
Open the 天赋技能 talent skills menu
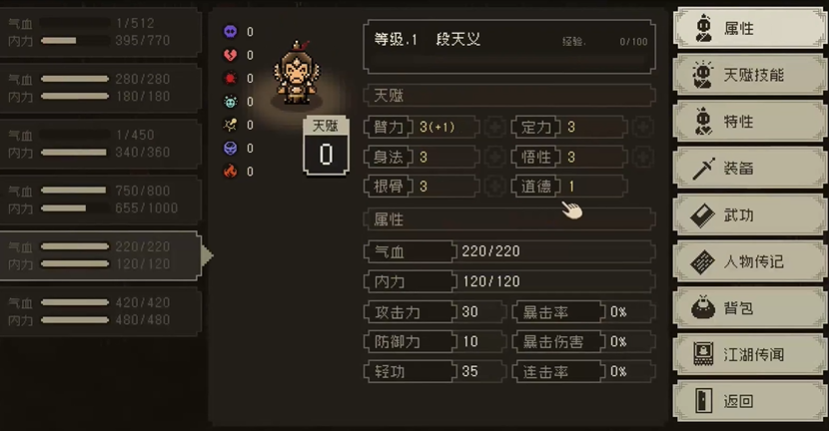[750, 75]
